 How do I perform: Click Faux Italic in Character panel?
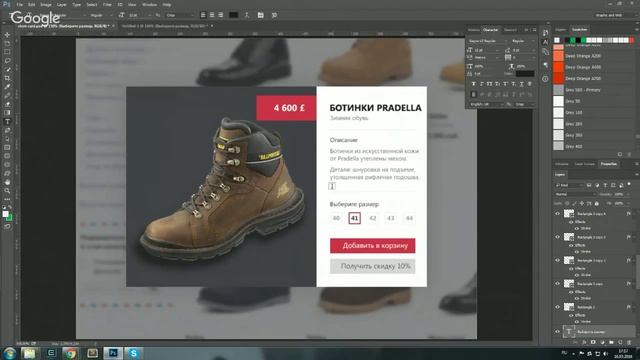[482, 84]
